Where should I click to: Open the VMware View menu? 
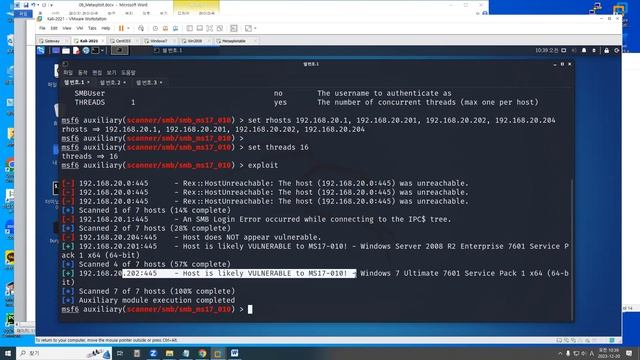coord(67,28)
